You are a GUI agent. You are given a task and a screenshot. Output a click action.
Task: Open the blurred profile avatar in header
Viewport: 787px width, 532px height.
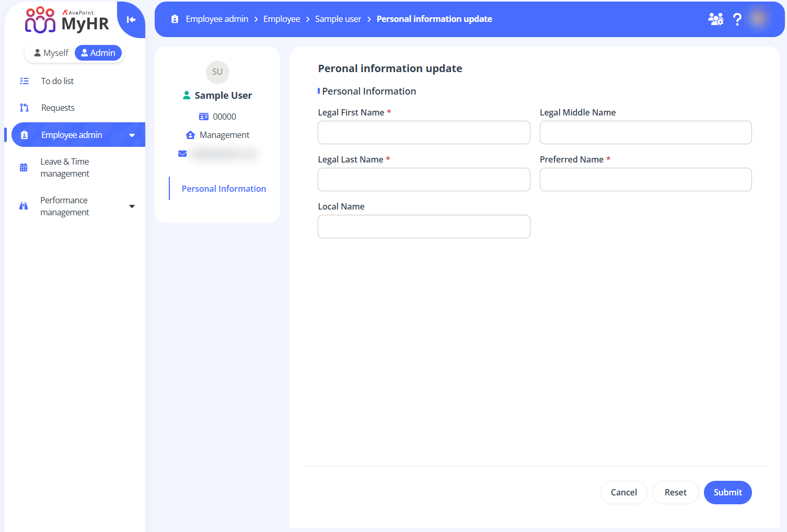[x=758, y=19]
